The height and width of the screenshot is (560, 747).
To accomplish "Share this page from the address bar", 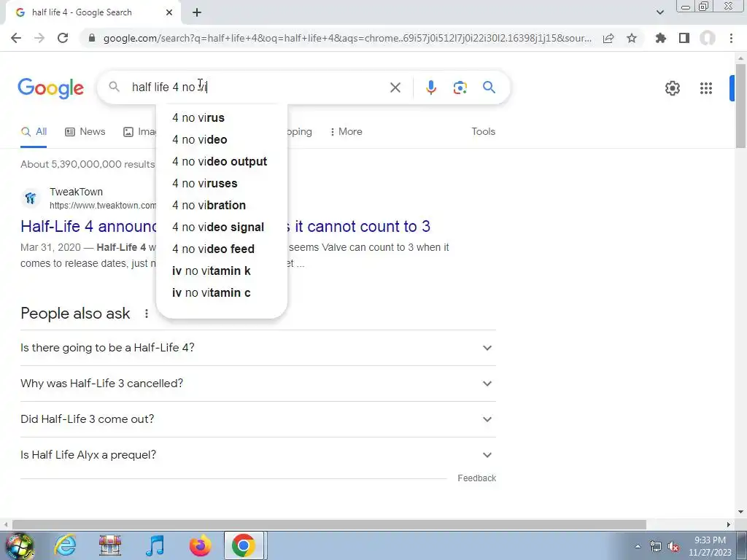I will pyautogui.click(x=608, y=38).
